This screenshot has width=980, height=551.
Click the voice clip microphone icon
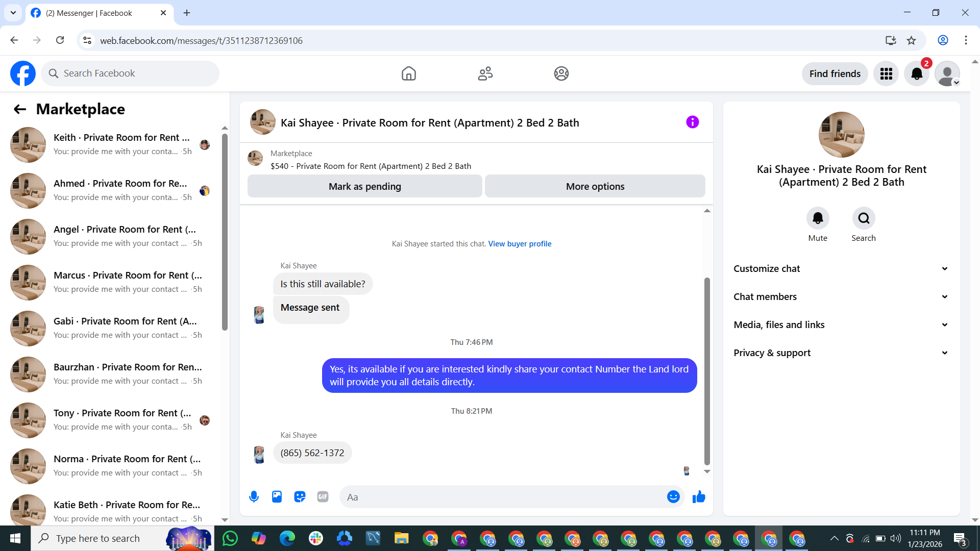coord(254,496)
